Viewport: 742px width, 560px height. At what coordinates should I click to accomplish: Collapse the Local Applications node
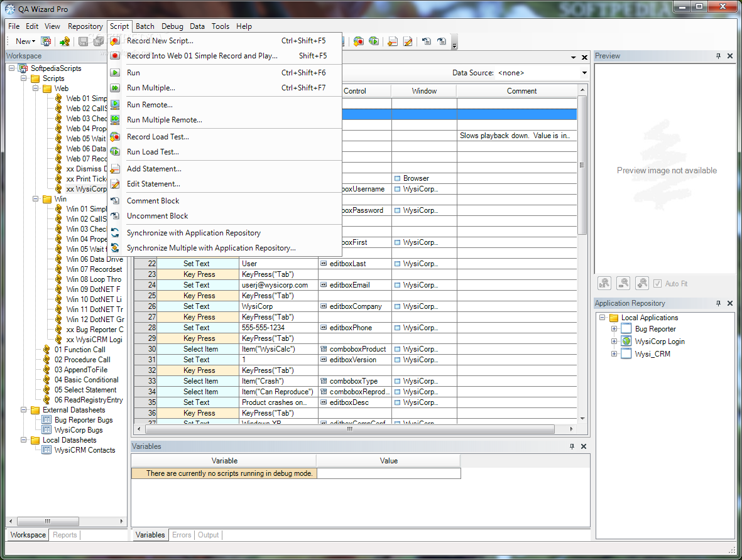click(x=603, y=318)
